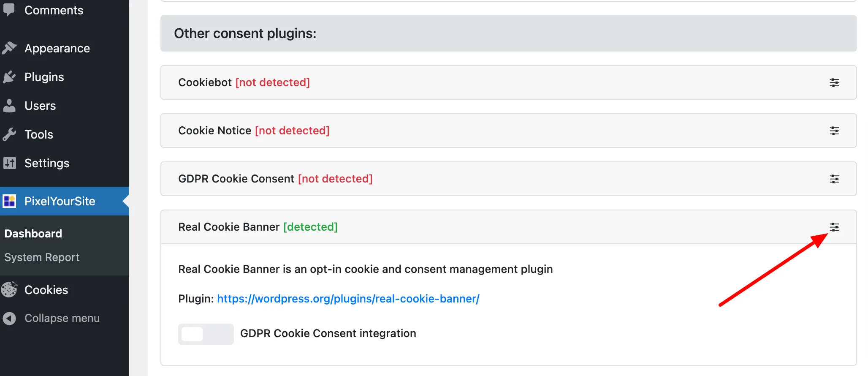Click the Tools wrench icon

(9, 134)
